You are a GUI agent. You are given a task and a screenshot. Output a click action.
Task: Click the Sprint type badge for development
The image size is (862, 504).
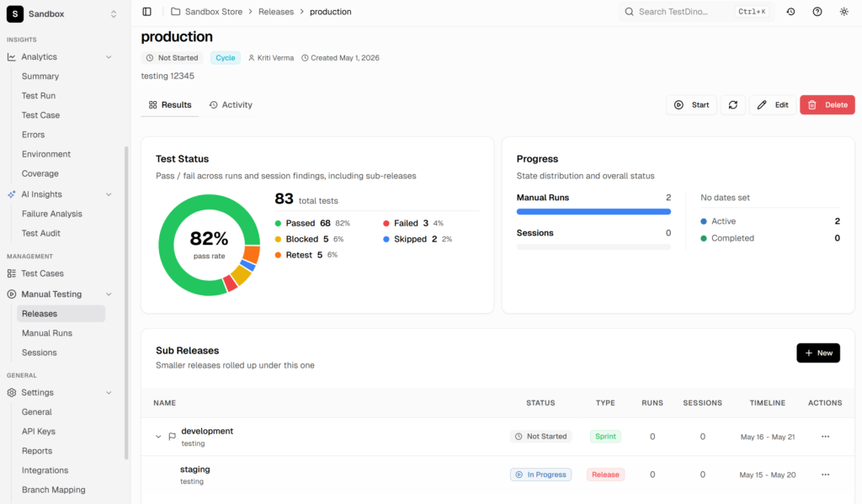605,437
